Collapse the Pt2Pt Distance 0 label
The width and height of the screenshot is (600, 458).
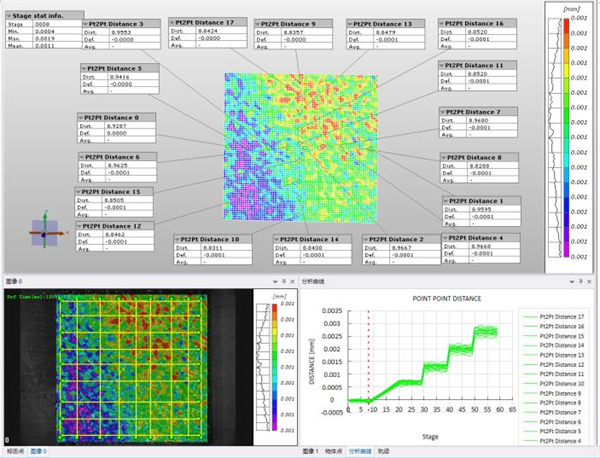pyautogui.click(x=81, y=117)
